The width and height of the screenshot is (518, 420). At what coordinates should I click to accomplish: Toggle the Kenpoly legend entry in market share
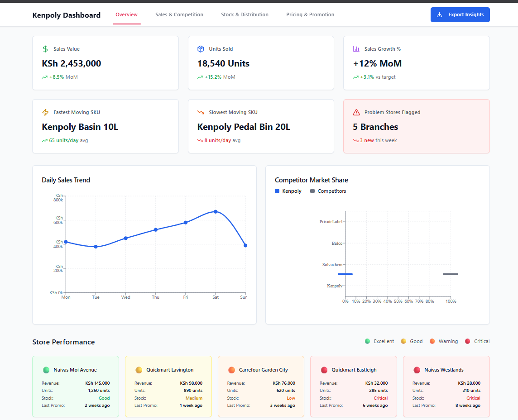288,191
